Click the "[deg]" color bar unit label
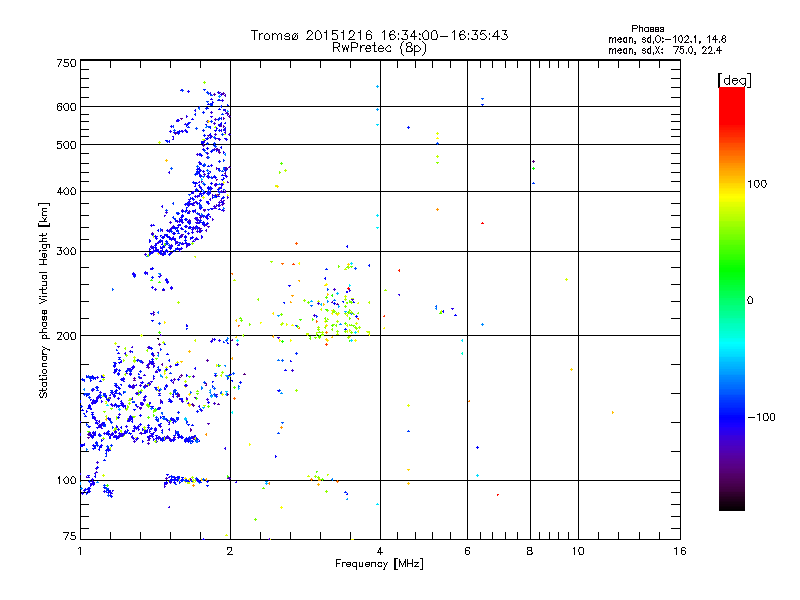 pos(734,81)
